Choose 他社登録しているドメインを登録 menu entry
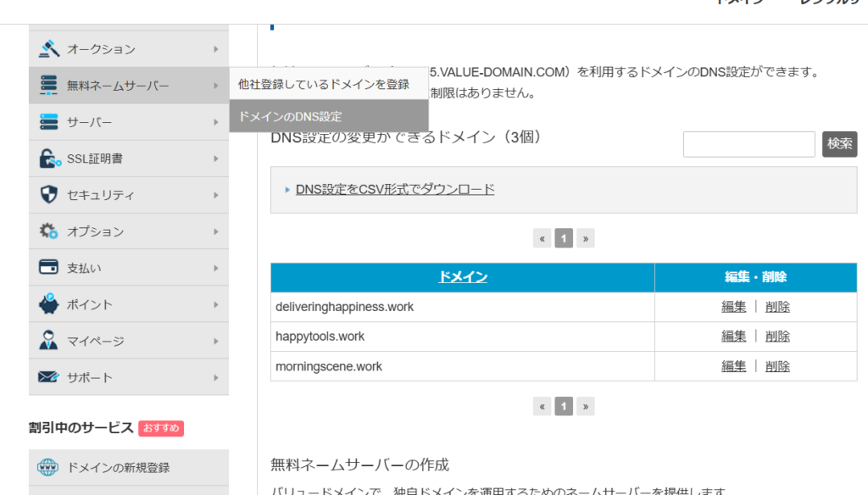This screenshot has height=495, width=868. 323,84
